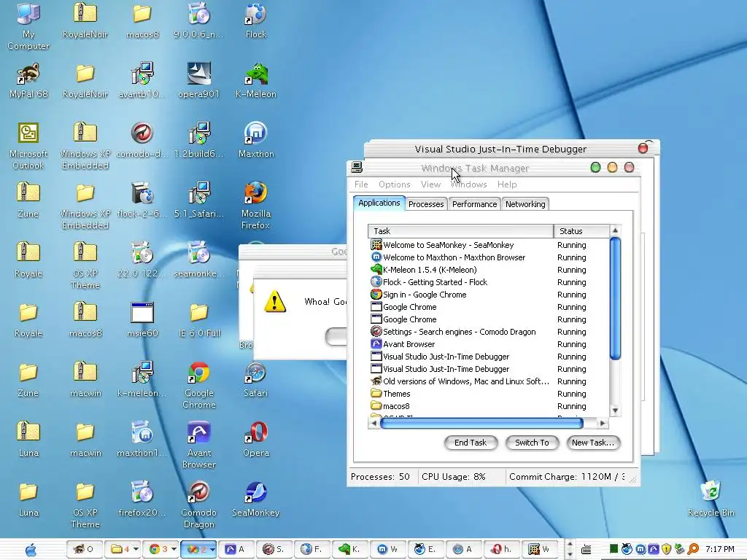Select the maxthon1 installer icon

pyautogui.click(x=142, y=438)
